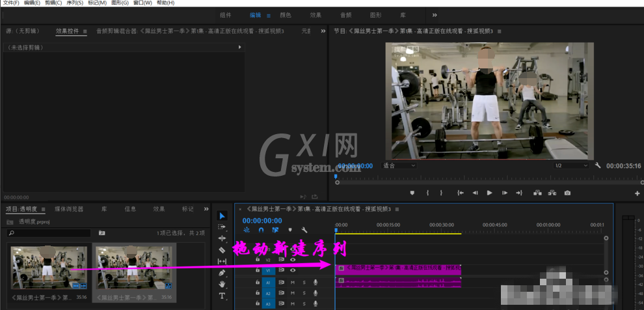Viewport: 644px width, 310px height.
Task: Mute track A2
Action: 293,293
